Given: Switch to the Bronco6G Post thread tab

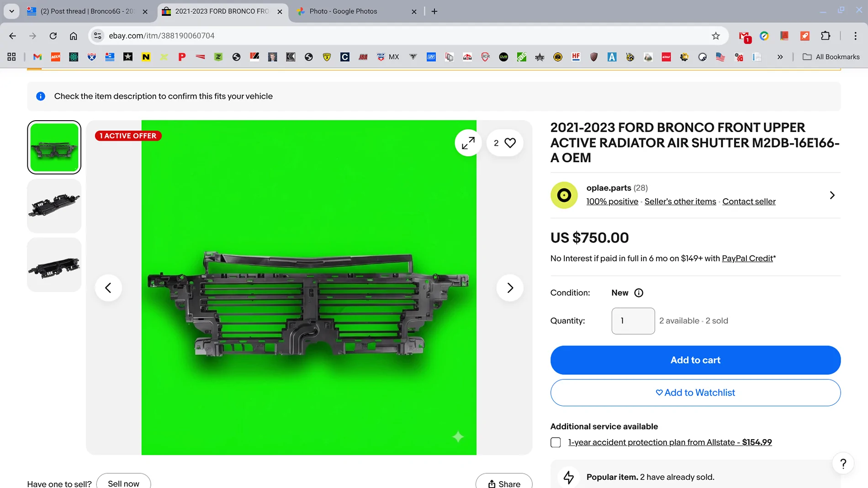Looking at the screenshot, I should (87, 11).
